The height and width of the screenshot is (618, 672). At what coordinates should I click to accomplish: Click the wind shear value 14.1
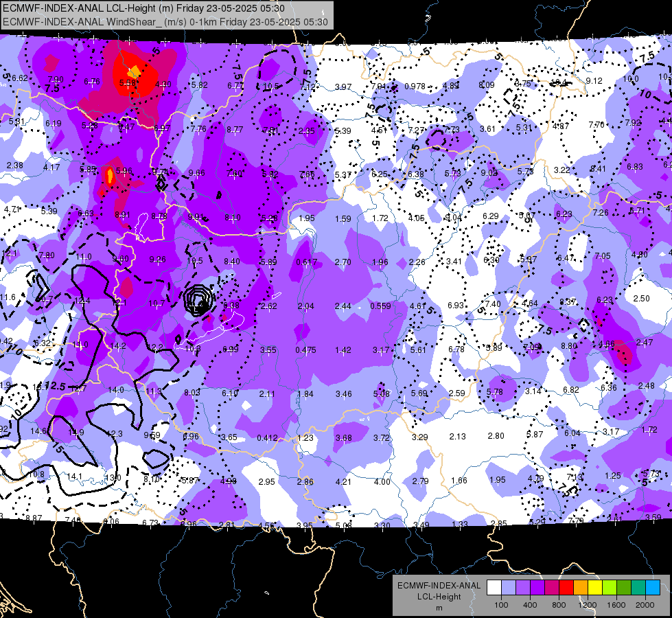tap(74, 476)
